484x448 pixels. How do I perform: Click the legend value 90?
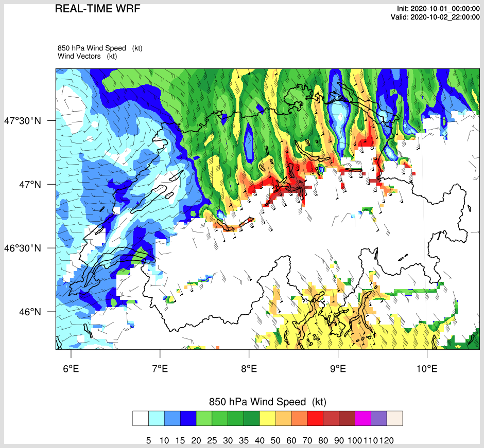pyautogui.click(x=339, y=440)
